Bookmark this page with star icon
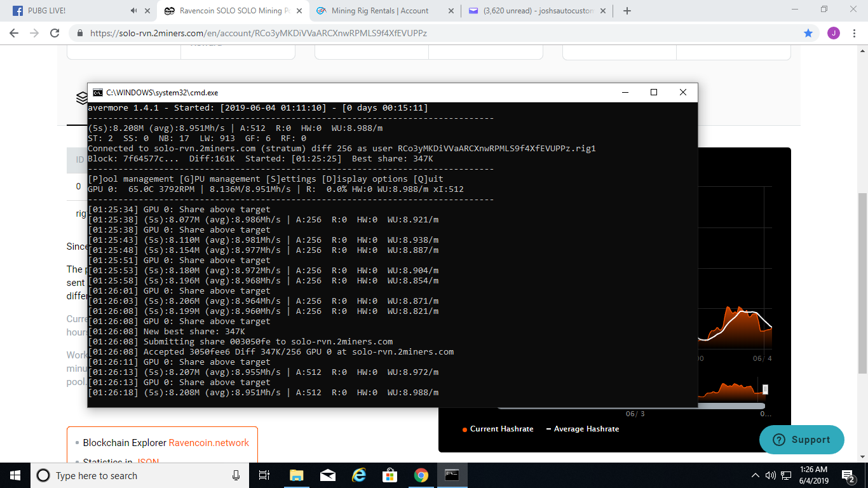868x488 pixels. [x=808, y=33]
